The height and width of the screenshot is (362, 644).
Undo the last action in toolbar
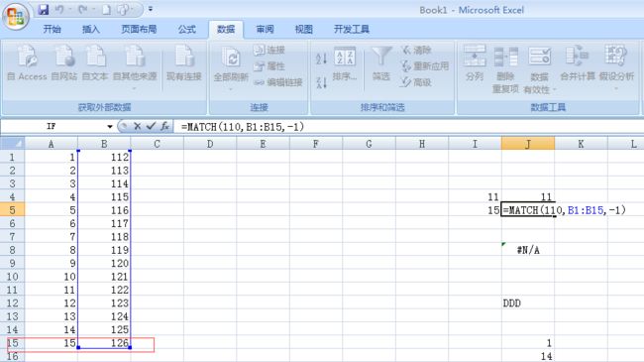pyautogui.click(x=59, y=10)
